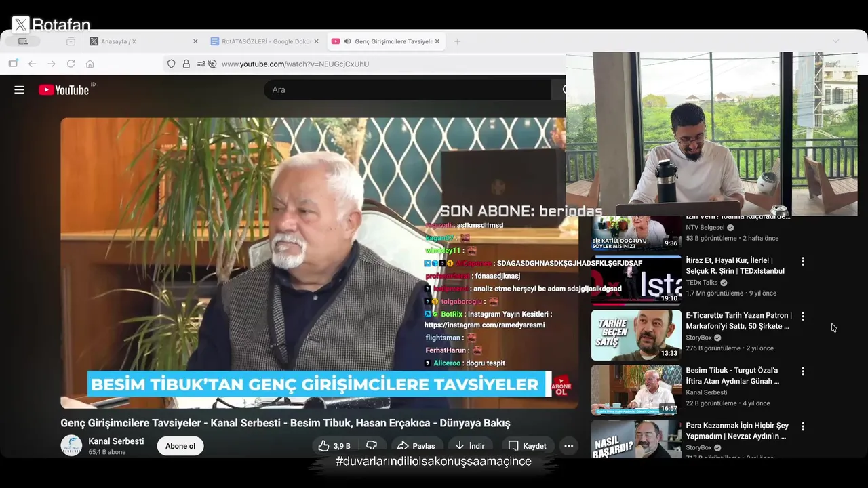This screenshot has height=488, width=868.
Task: Show site security via the padlock icon
Action: point(186,64)
